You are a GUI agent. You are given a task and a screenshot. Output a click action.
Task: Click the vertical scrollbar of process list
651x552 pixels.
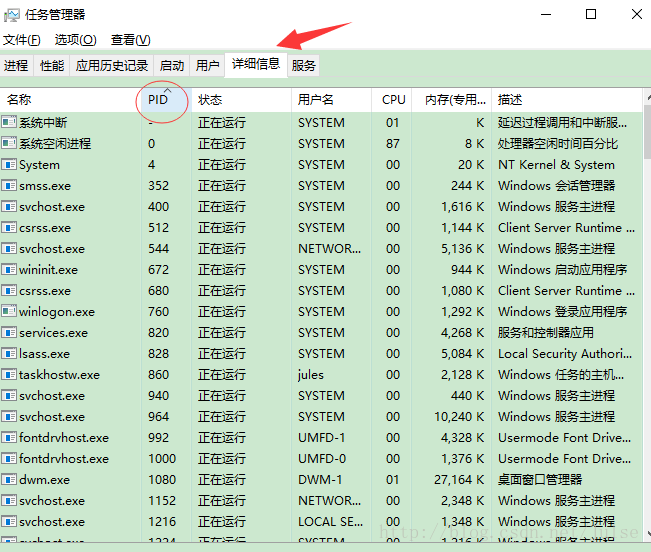point(646,300)
